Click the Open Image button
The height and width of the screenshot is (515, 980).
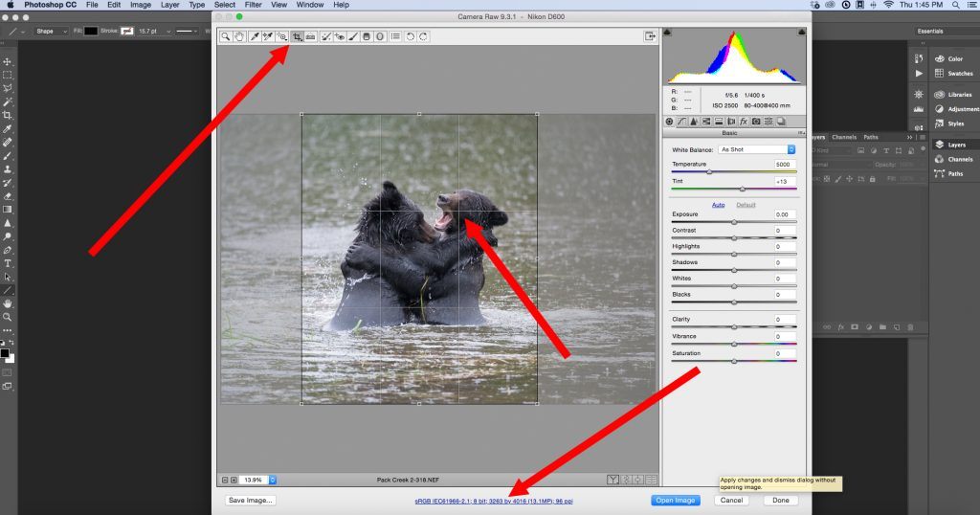pos(676,500)
